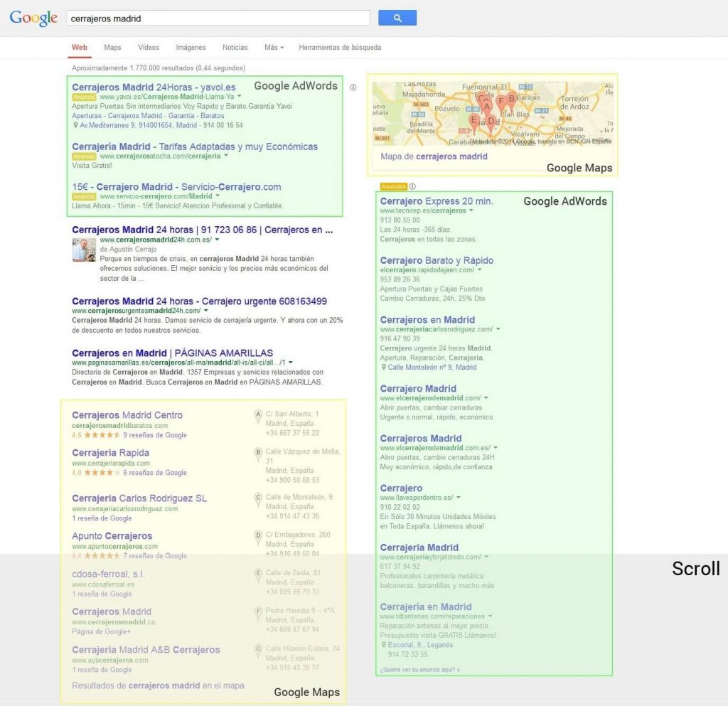Switch to the Vídeos tab
Screen dimensions: 728x706
[149, 48]
